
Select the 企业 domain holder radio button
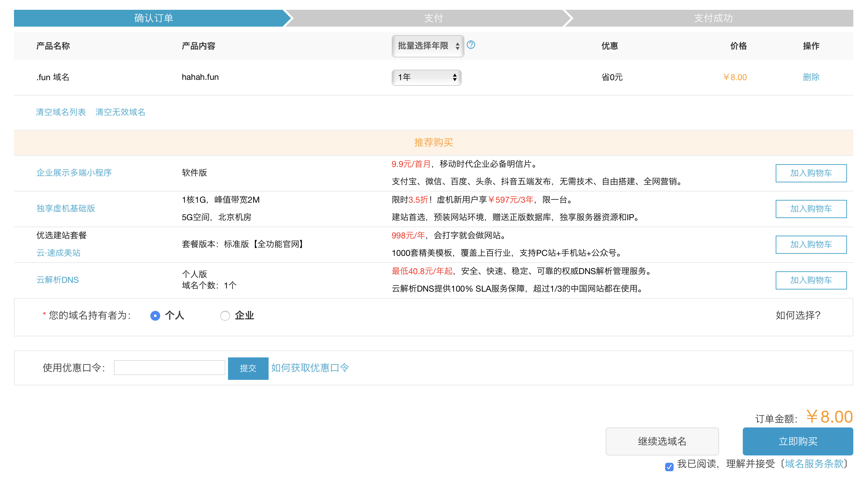pos(225,315)
